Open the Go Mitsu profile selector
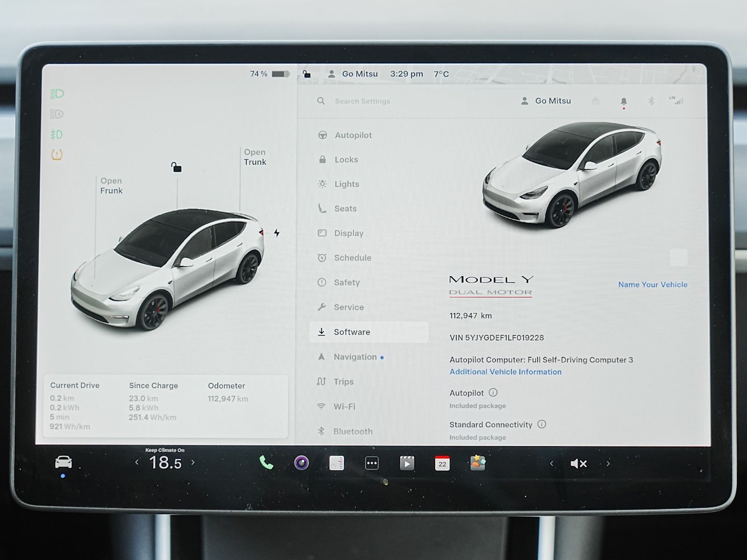Image resolution: width=747 pixels, height=560 pixels. tap(546, 101)
